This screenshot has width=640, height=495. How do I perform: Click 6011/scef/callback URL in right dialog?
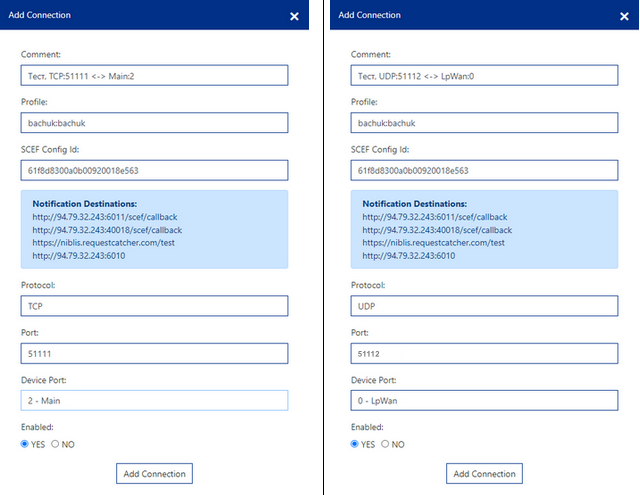(x=435, y=217)
